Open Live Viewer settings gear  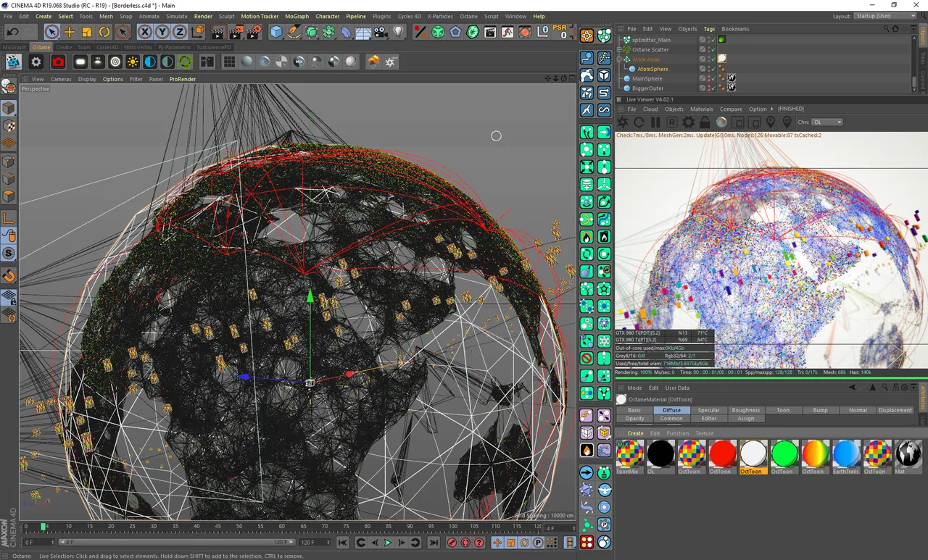tap(689, 122)
